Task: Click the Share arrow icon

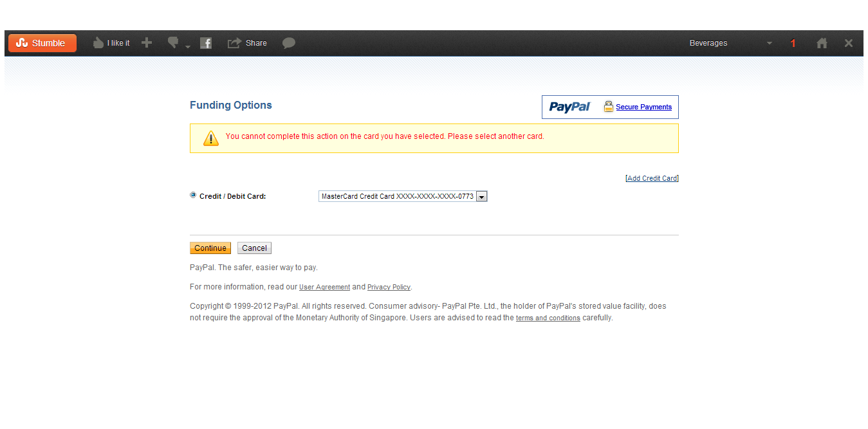Action: (x=234, y=43)
